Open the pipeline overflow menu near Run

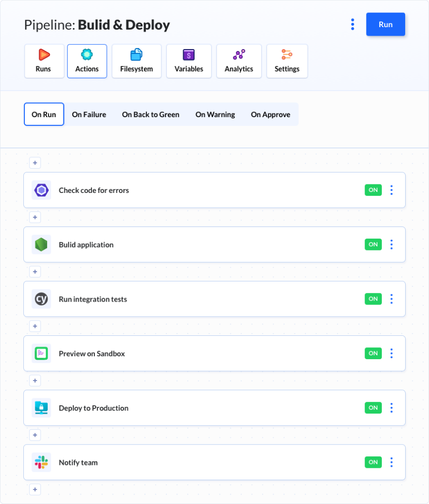click(352, 24)
